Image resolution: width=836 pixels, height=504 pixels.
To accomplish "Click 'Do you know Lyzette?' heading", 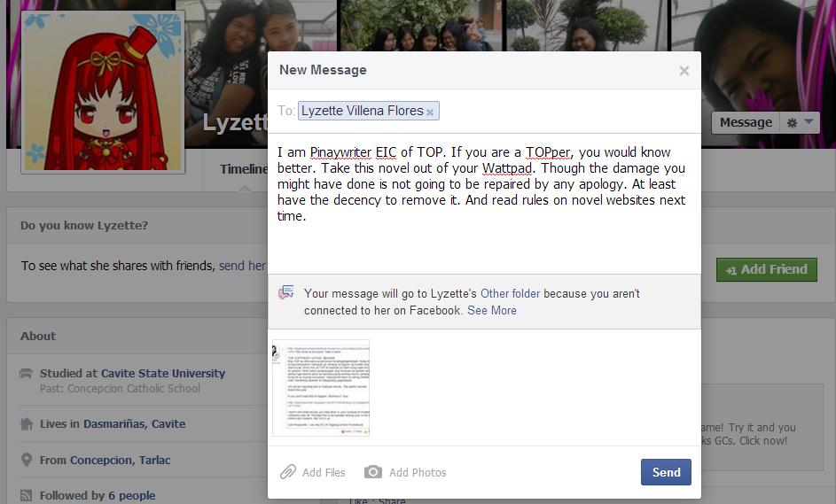I will tap(84, 225).
